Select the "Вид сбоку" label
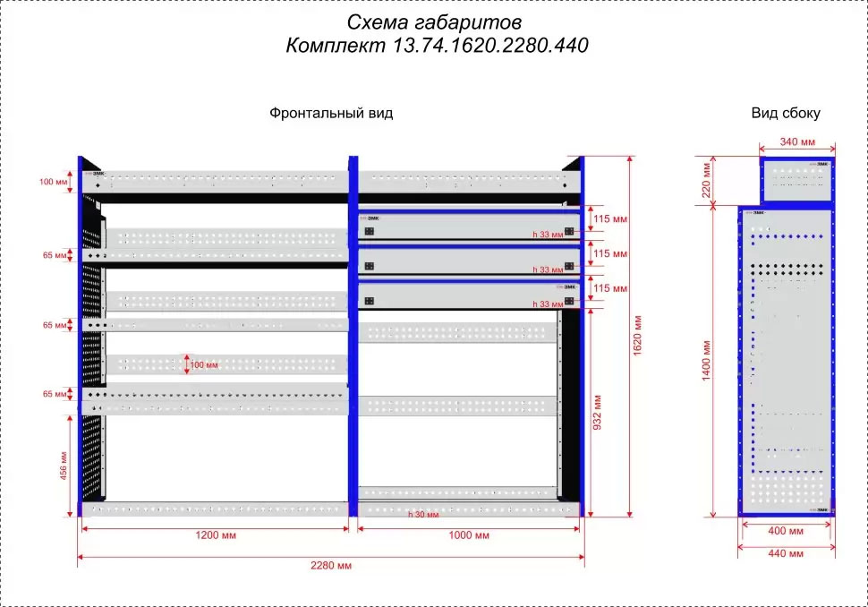The image size is (868, 607). click(786, 114)
